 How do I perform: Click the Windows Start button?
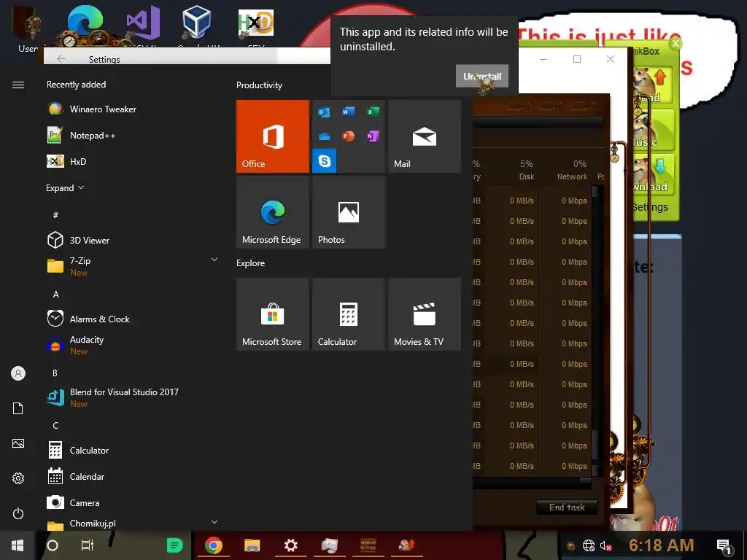[x=18, y=545]
